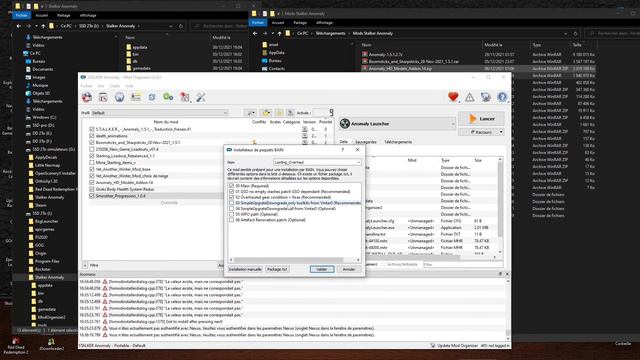This screenshot has height=360, width=640.
Task: Click back arrow in Stalker Anomaly explorer window
Action: click(18, 26)
